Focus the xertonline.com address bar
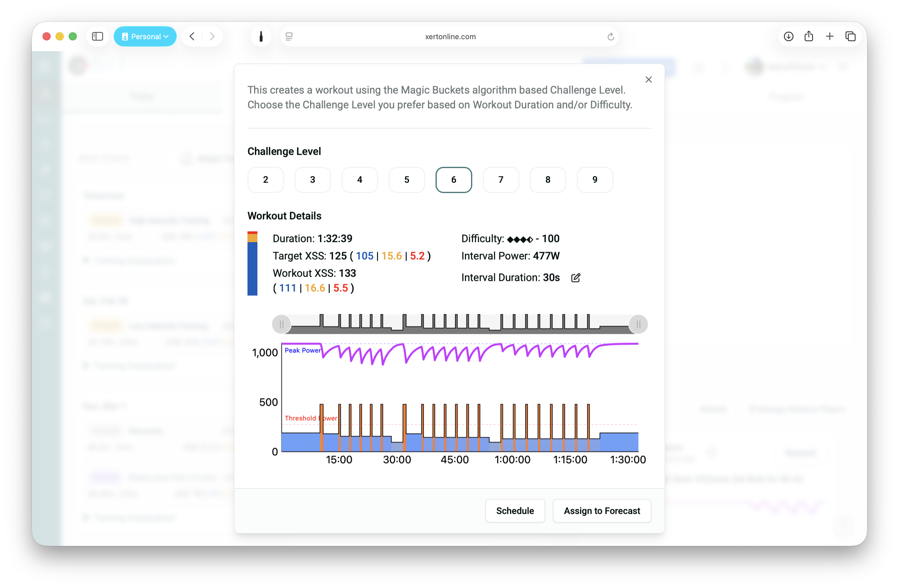Image resolution: width=899 pixels, height=588 pixels. 449,37
